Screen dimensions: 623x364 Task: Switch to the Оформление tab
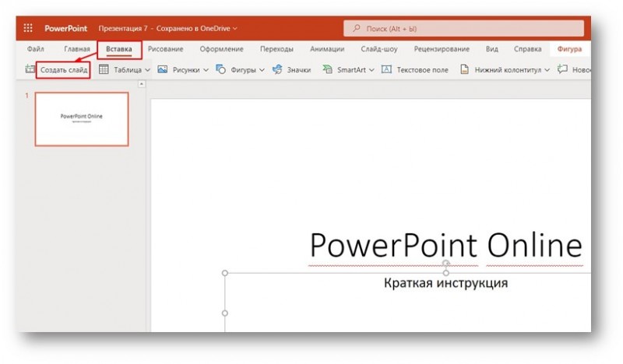(221, 49)
